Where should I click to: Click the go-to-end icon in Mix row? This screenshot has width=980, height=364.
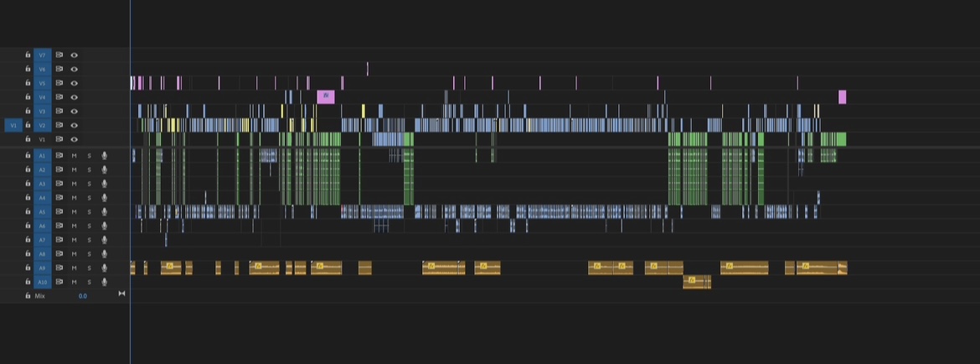pos(121,294)
